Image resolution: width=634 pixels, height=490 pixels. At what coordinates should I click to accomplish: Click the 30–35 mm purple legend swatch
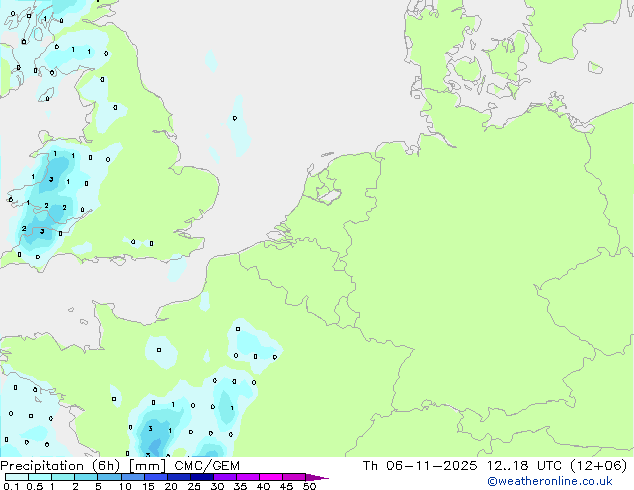coord(225,477)
